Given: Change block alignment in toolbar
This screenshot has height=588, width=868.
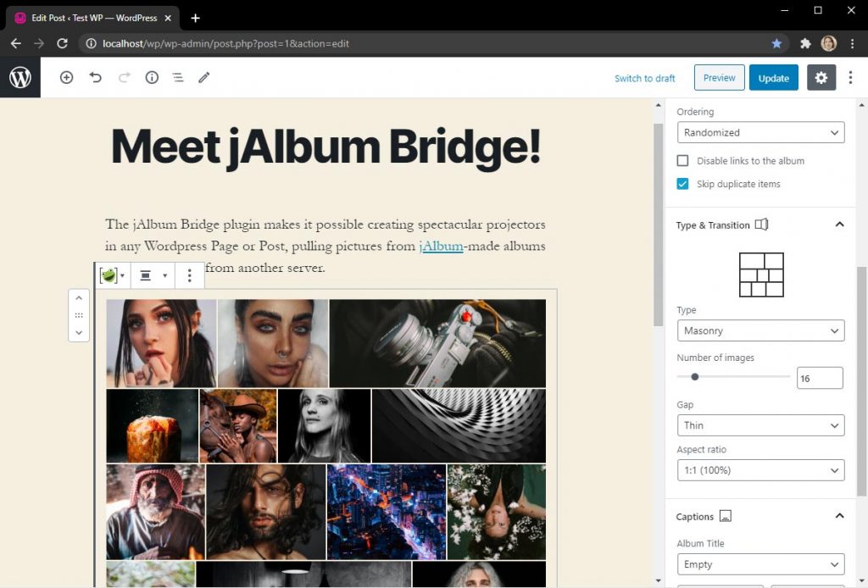Looking at the screenshot, I should click(x=153, y=275).
